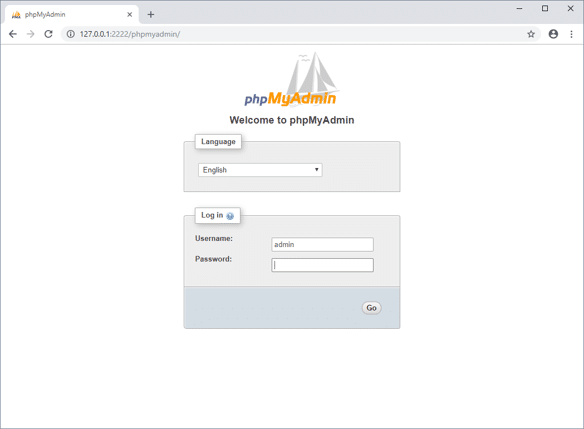The height and width of the screenshot is (429, 584).
Task: Select the phpMyAdmin browser tab
Action: tap(72, 15)
